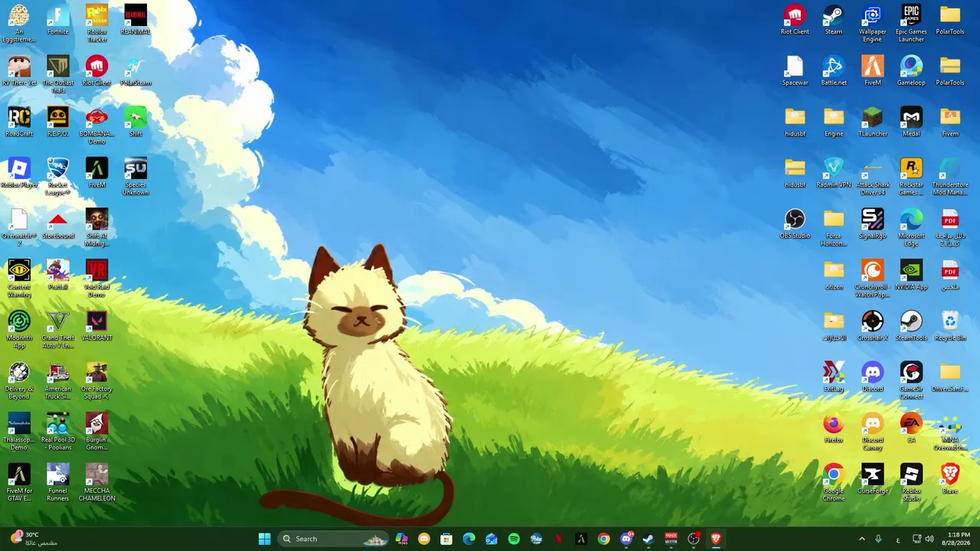
Task: Open the Crosshair X shortcut
Action: click(872, 326)
